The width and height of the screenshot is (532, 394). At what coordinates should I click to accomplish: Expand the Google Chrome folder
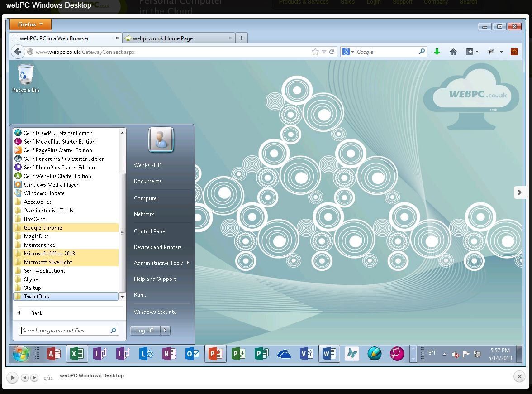click(x=66, y=227)
